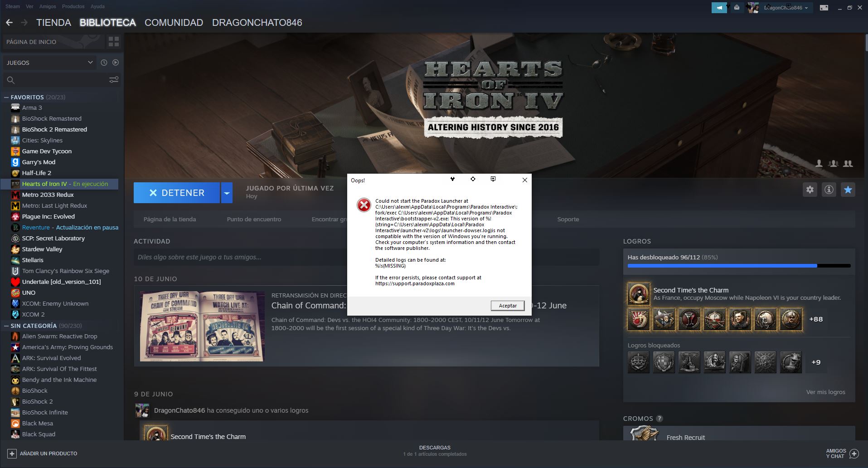Click the question mark icon next to CROMOS
Image resolution: width=868 pixels, height=468 pixels.
[660, 419]
